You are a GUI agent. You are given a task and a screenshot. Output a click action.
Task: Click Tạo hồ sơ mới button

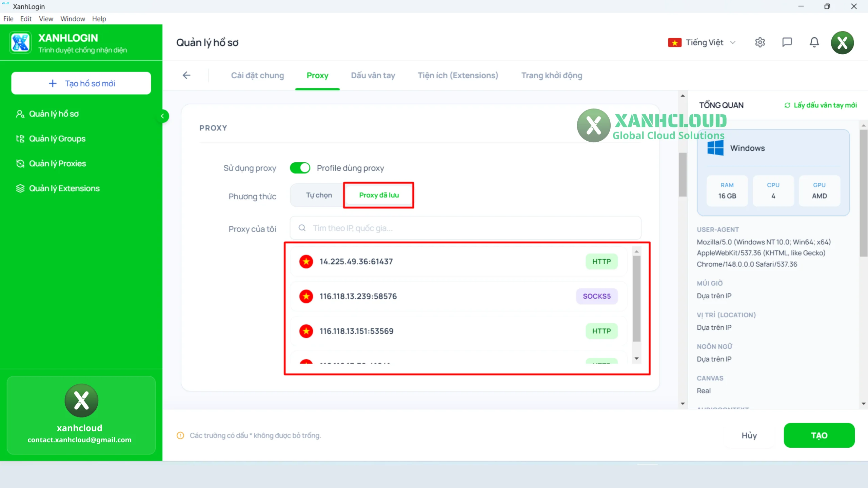tap(81, 83)
